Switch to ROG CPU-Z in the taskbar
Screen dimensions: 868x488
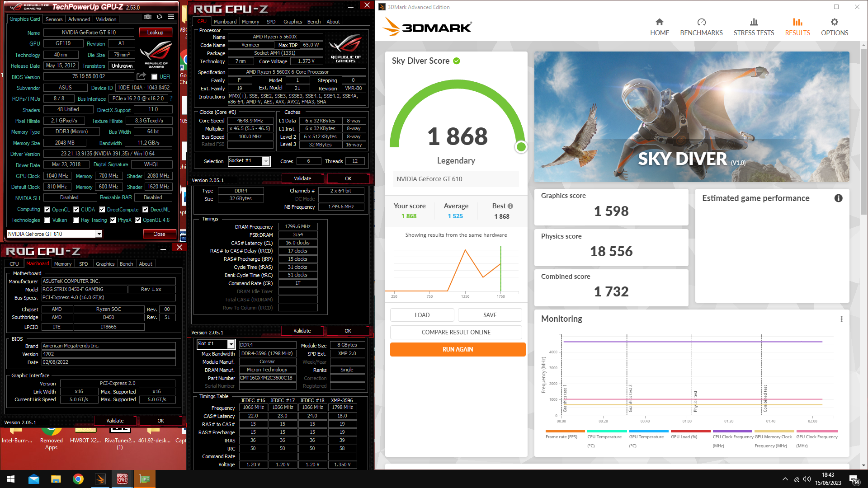point(122,479)
